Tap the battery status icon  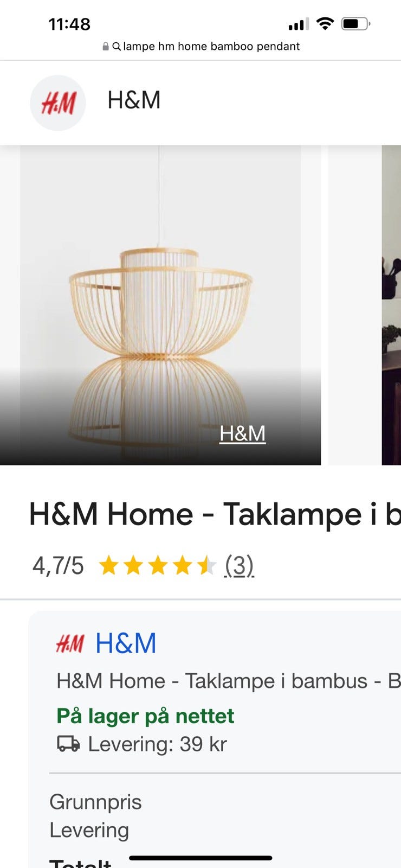point(355,23)
